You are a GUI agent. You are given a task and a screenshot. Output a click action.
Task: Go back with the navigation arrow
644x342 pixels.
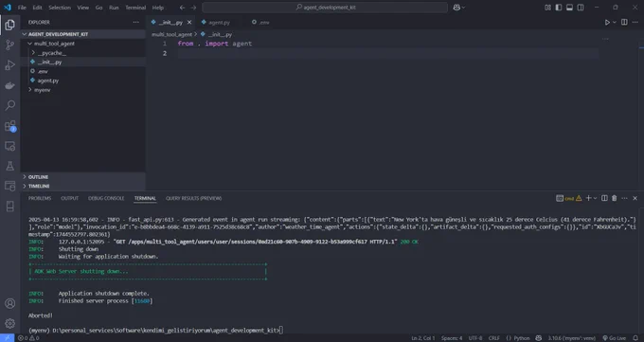click(183, 8)
